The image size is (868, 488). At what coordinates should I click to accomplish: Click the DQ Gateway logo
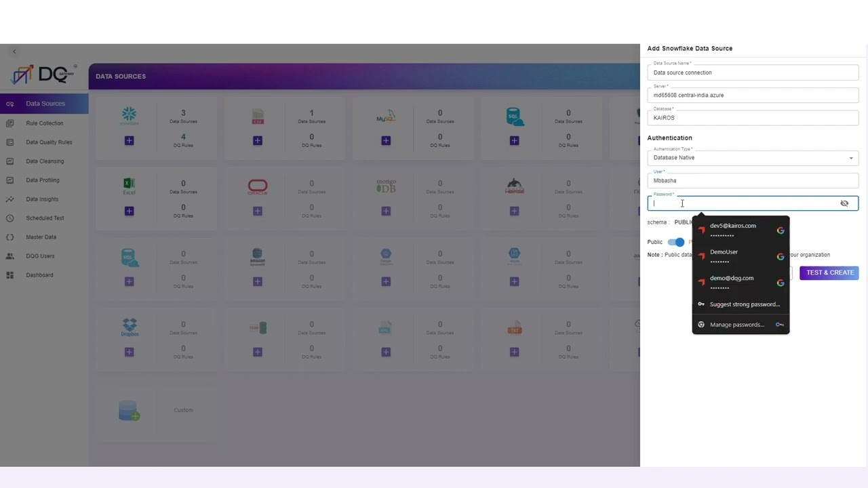44,74
